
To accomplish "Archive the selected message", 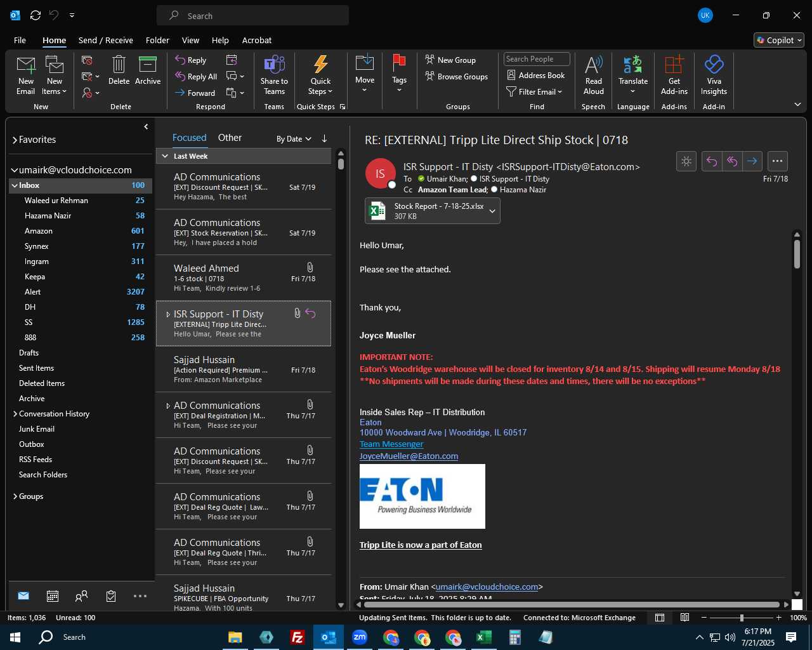I will point(148,70).
